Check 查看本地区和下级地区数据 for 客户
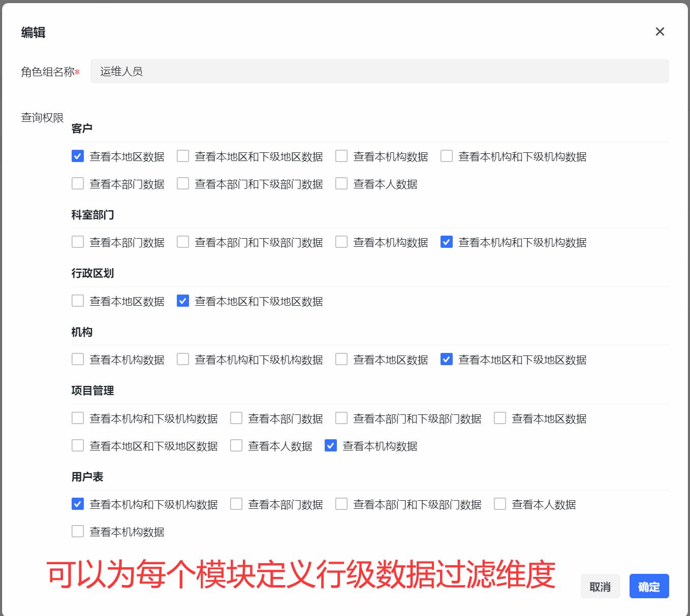This screenshot has width=690, height=616. coord(182,156)
